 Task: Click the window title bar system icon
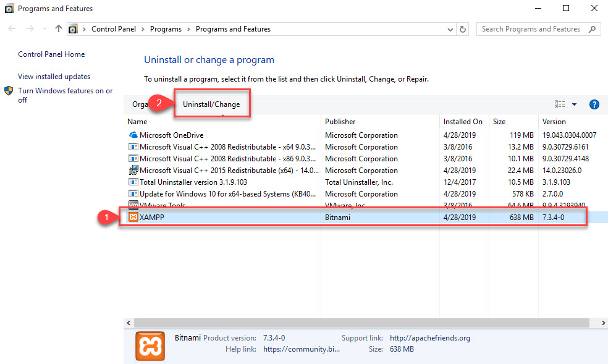pyautogui.click(x=9, y=8)
